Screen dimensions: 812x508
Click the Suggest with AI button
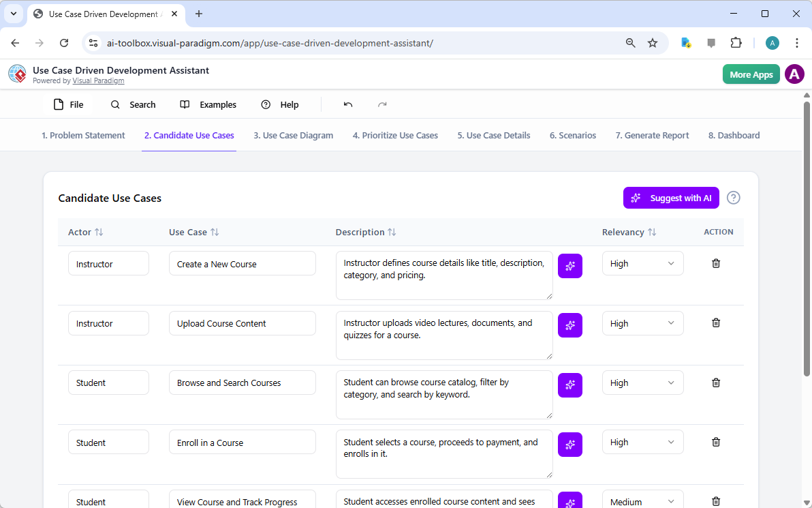(x=671, y=198)
